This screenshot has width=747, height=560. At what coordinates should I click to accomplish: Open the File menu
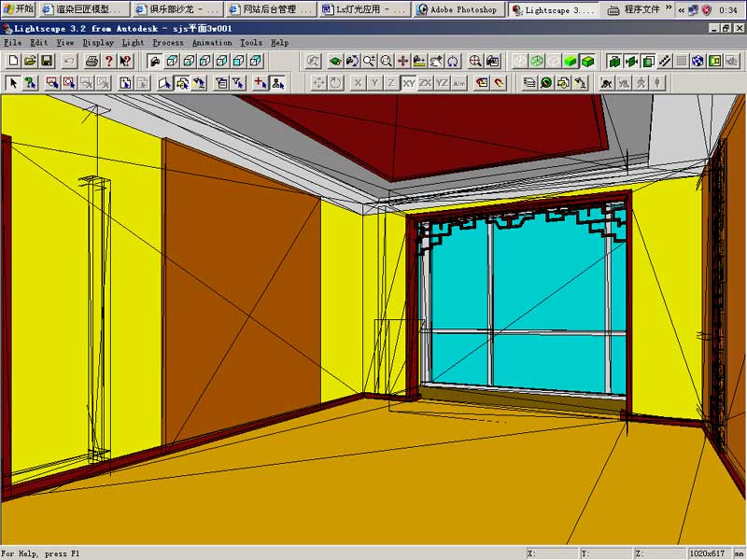coord(12,42)
